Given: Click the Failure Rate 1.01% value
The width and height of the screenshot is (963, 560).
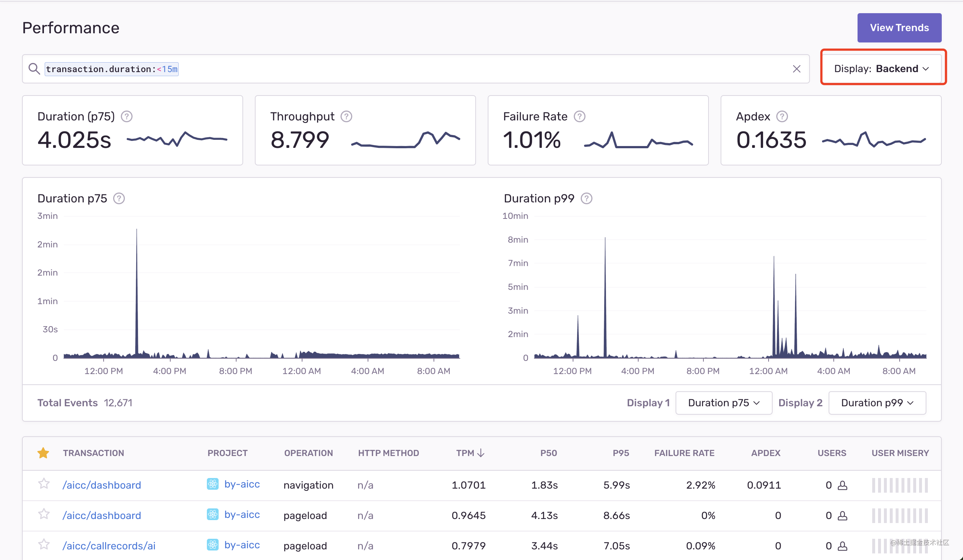Looking at the screenshot, I should [x=532, y=140].
